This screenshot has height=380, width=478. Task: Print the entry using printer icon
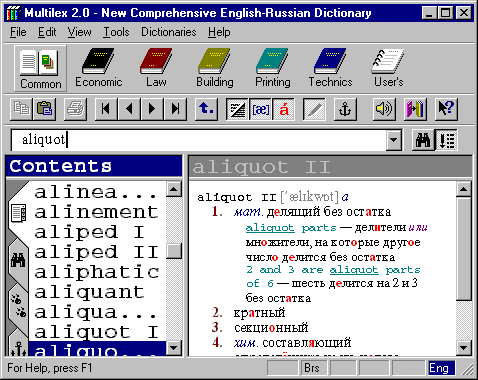pos(75,109)
